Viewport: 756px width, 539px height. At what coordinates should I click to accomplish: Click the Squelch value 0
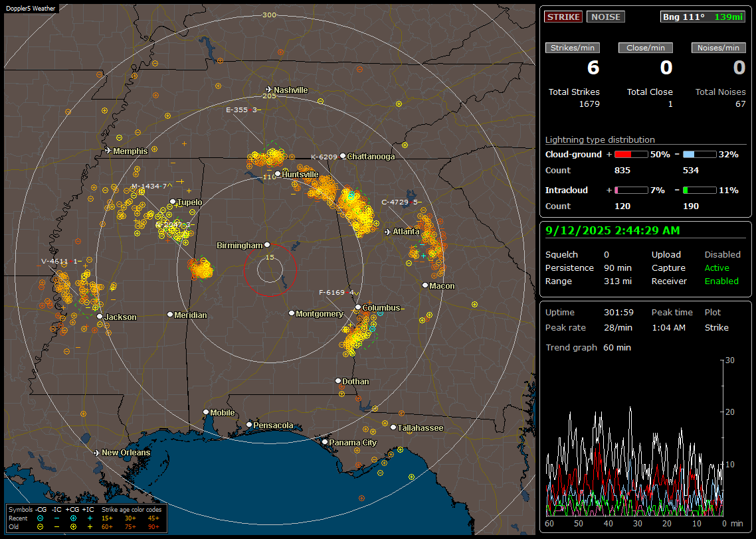607,254
